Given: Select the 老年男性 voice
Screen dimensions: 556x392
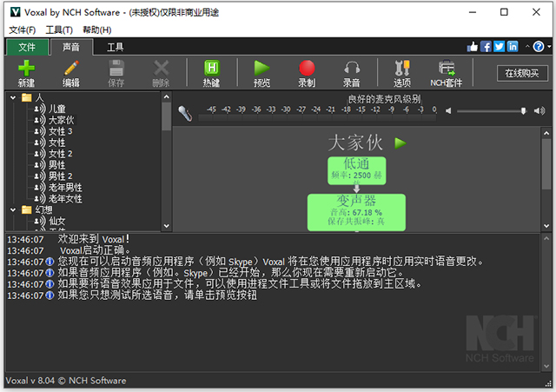Looking at the screenshot, I should (65, 188).
